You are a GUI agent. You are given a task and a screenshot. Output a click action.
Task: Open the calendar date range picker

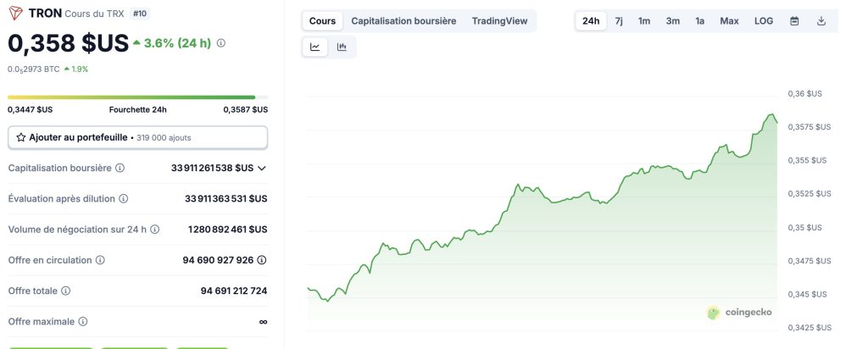794,20
